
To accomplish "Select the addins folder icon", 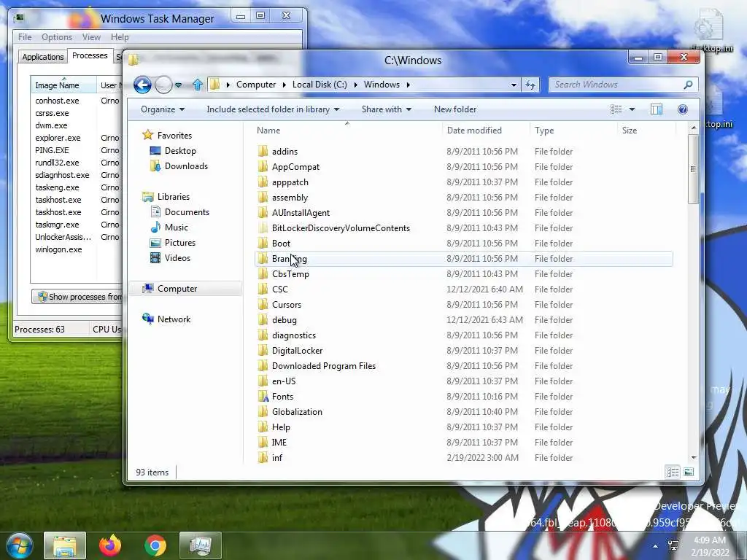I will click(263, 152).
